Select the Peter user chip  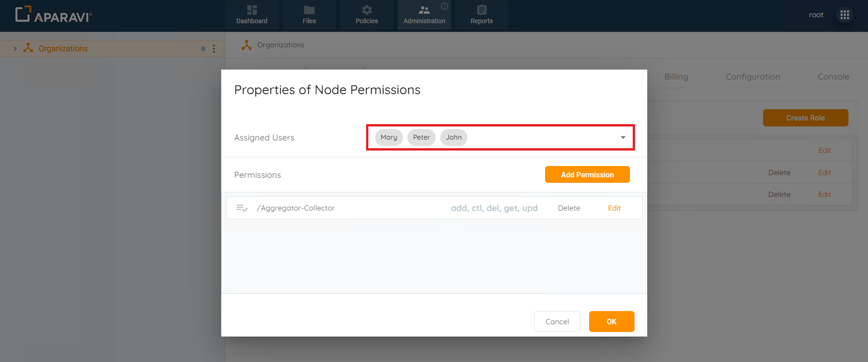pyautogui.click(x=421, y=137)
